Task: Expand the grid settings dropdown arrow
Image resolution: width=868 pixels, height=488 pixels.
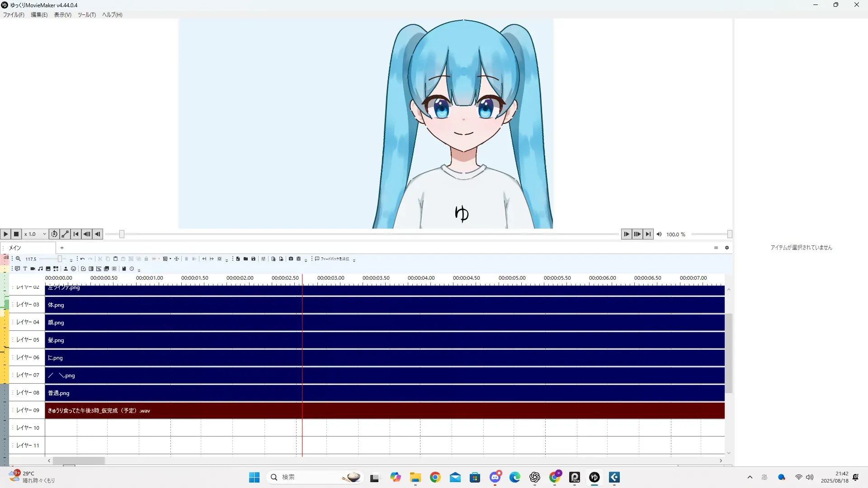Action: (x=170, y=259)
